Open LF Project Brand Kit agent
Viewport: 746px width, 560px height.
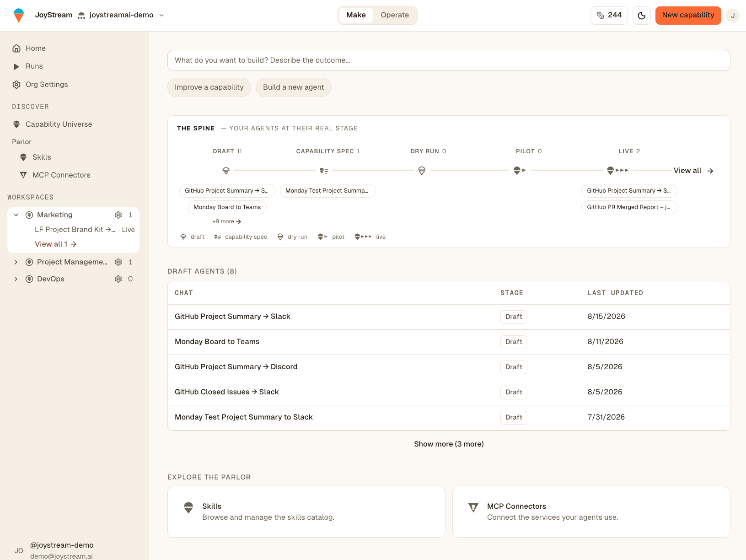point(75,230)
